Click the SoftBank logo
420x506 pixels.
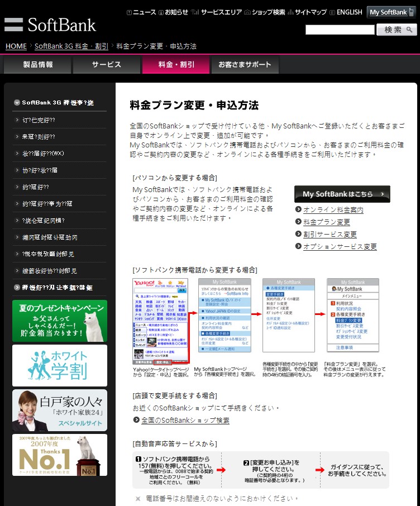coord(50,25)
